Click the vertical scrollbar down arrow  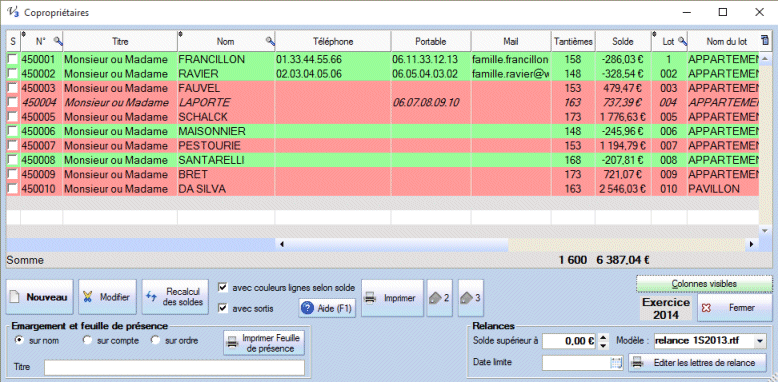pyautogui.click(x=764, y=230)
